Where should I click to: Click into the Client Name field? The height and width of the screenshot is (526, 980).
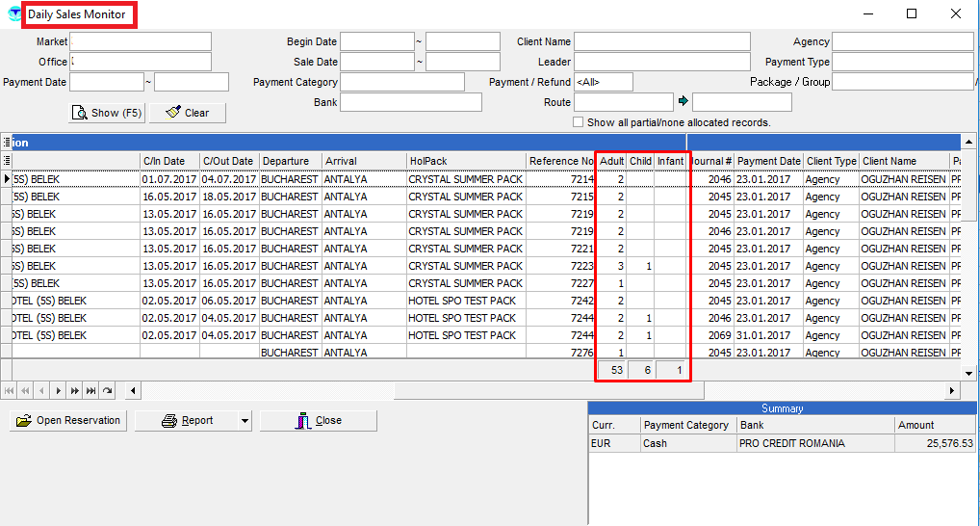(661, 41)
